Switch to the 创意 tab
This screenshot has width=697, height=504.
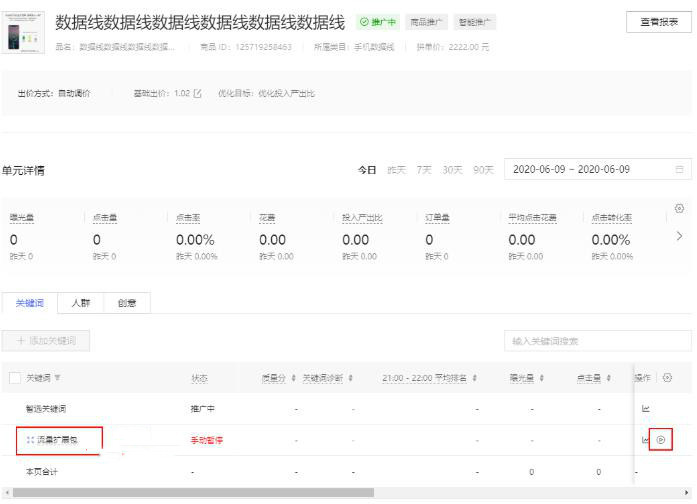127,303
